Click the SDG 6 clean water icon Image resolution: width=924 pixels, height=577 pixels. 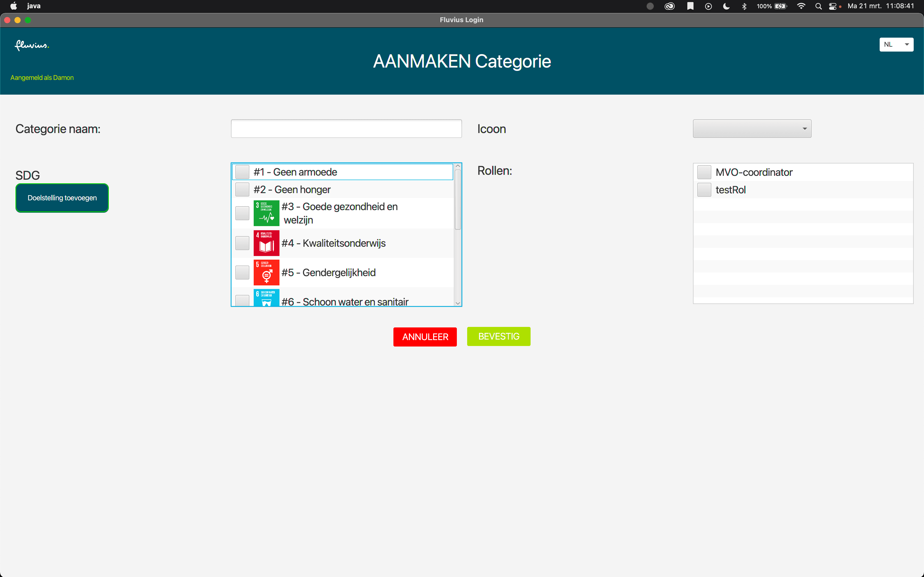click(x=266, y=298)
